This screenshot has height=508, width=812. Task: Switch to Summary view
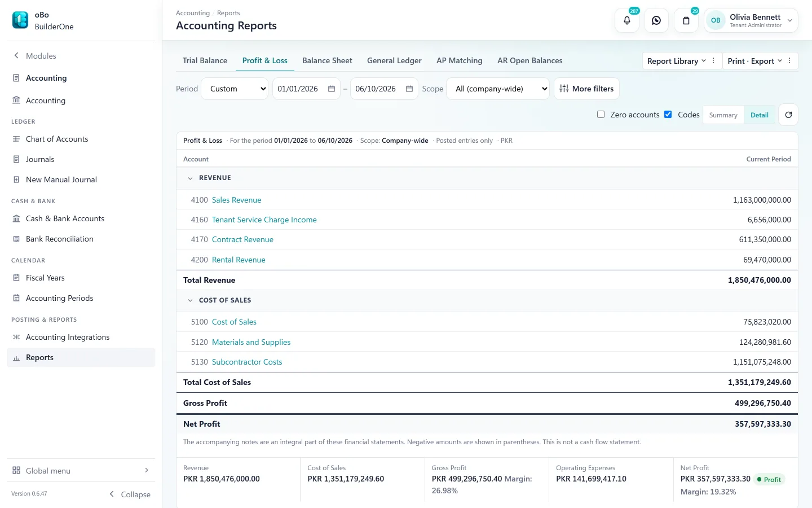(x=723, y=115)
